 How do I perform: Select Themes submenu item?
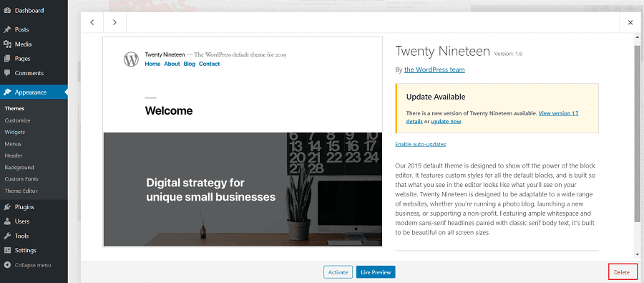14,109
